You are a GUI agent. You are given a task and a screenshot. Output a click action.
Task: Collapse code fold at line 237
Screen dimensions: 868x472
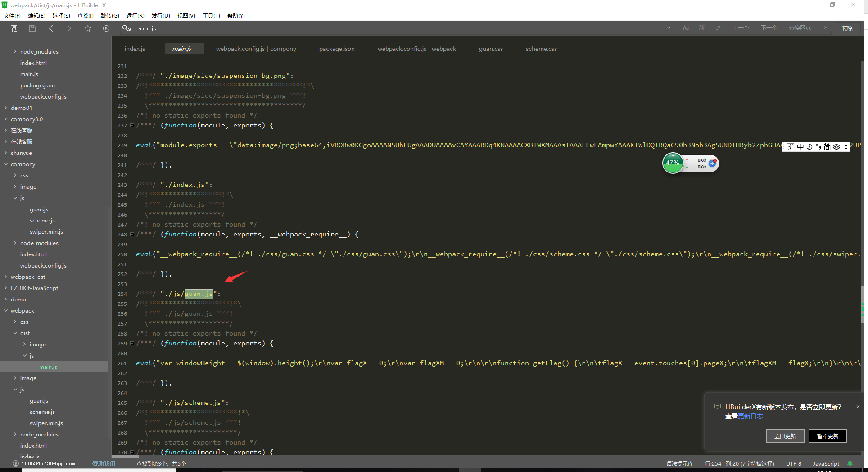[132, 126]
